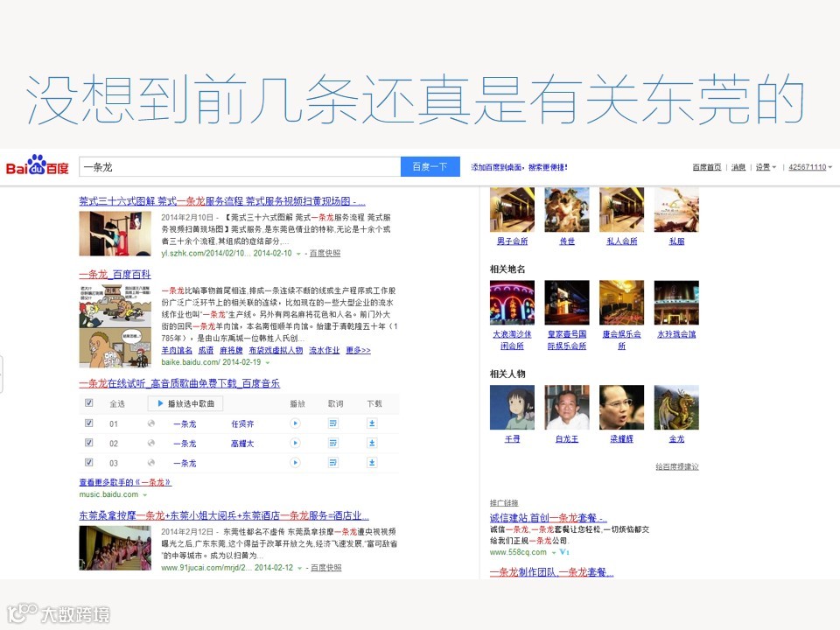840x630 pixels.
Task: Click 播放选中歌曲 button
Action: coord(185,403)
